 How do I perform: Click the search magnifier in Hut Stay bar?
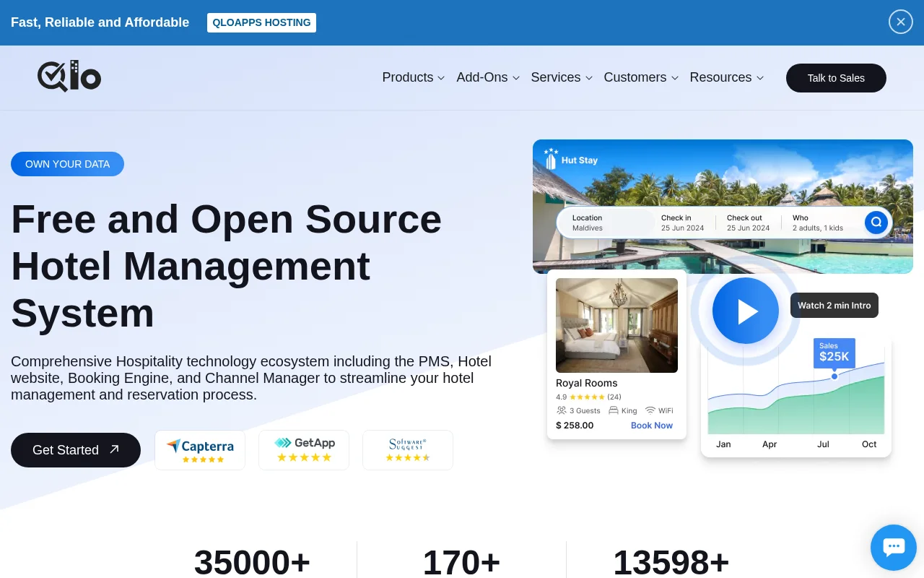876,223
